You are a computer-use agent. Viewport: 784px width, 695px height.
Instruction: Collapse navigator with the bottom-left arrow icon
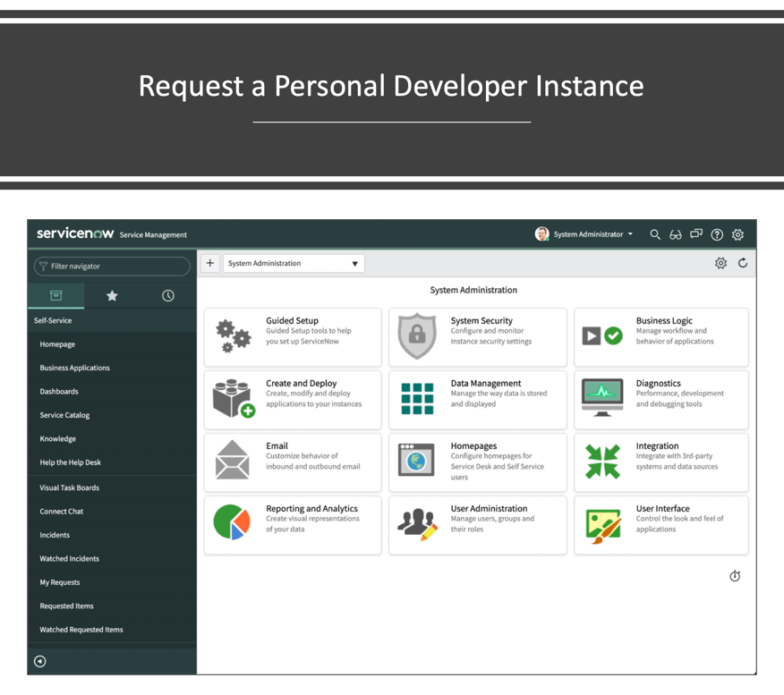click(40, 661)
